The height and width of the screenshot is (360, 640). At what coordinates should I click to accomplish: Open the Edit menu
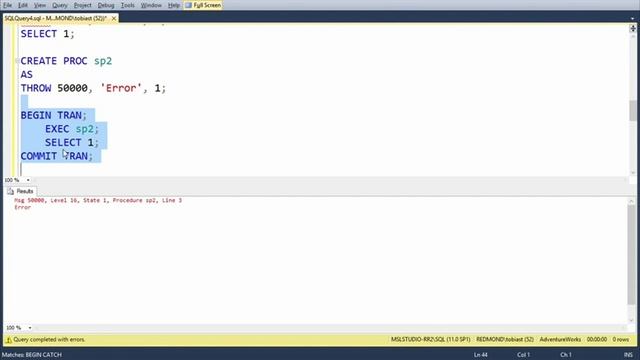click(x=23, y=5)
